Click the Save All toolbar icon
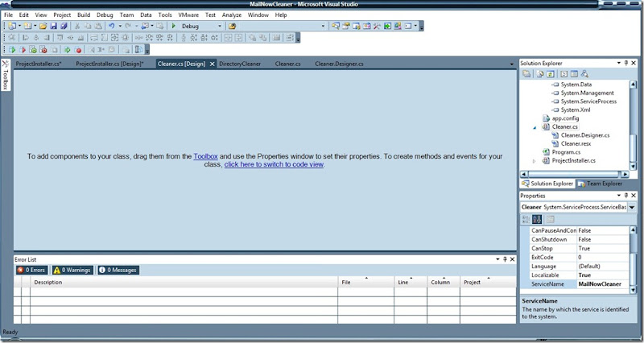The image size is (644, 343). (x=64, y=26)
